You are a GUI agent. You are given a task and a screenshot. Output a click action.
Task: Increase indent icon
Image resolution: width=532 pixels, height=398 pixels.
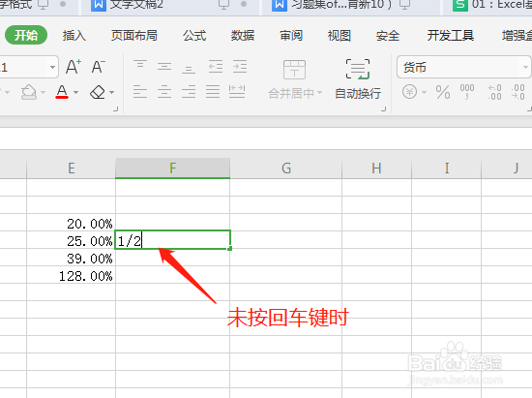[240, 66]
